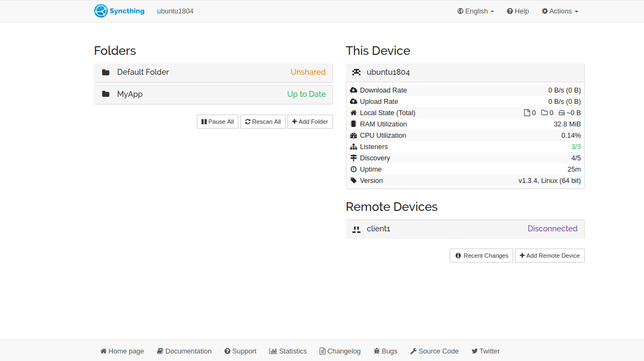Click the Listeners network icon
Screen dimensions: 644x361
tap(353, 147)
